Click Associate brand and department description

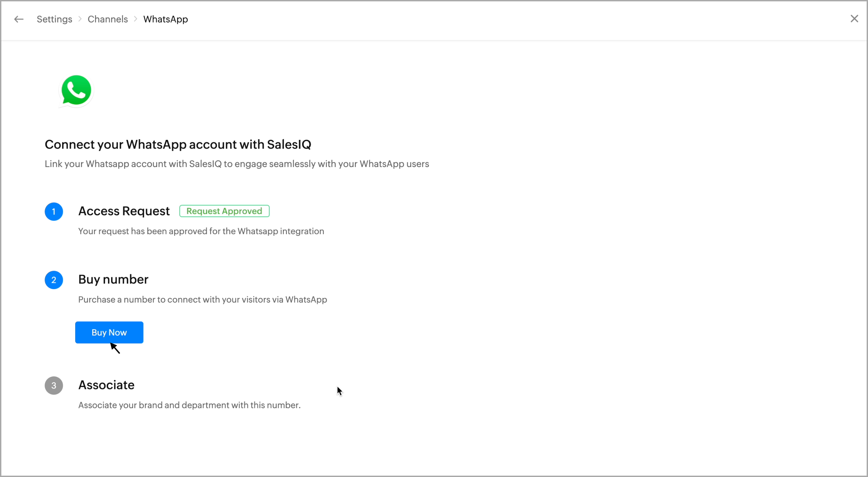tap(189, 405)
